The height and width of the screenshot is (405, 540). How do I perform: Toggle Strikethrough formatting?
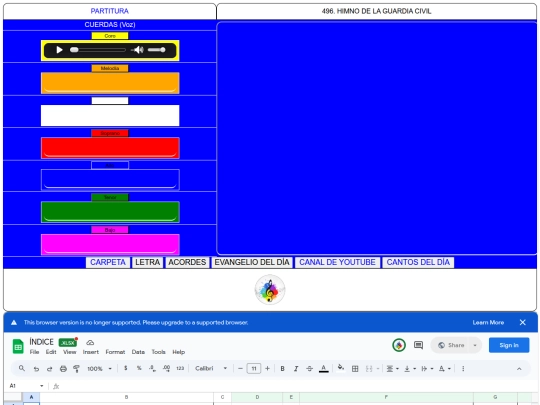pyautogui.click(x=310, y=368)
